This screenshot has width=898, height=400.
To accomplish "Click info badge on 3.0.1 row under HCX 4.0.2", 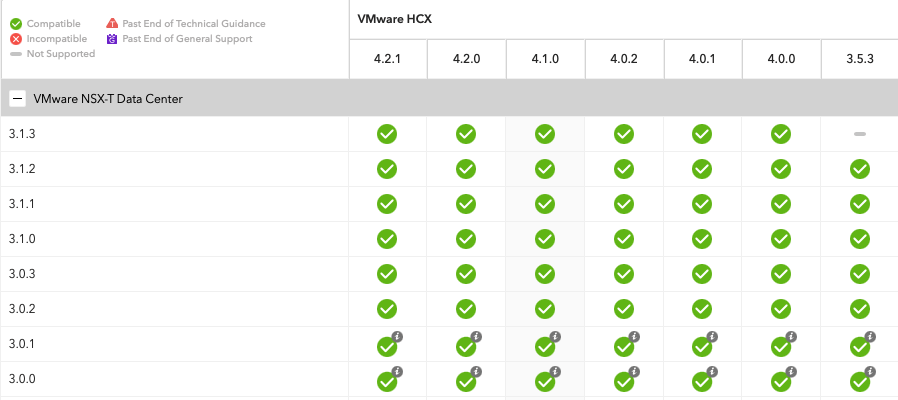I will pyautogui.click(x=633, y=337).
